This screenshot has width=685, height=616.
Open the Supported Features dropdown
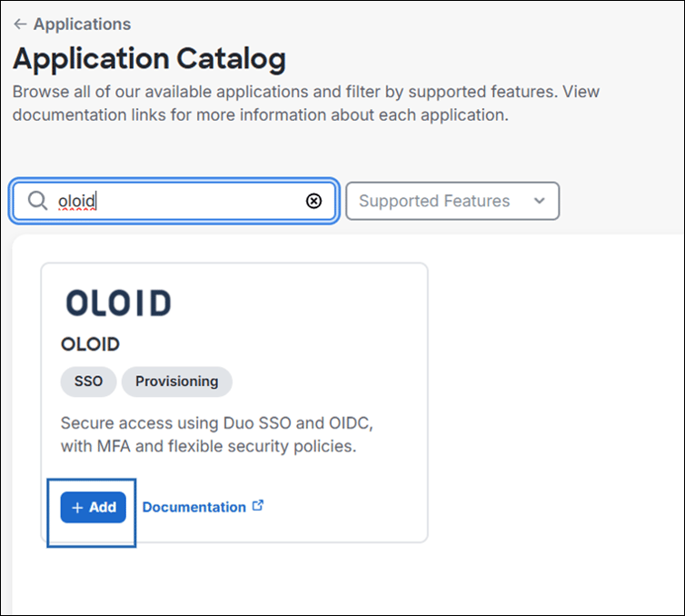click(x=452, y=201)
